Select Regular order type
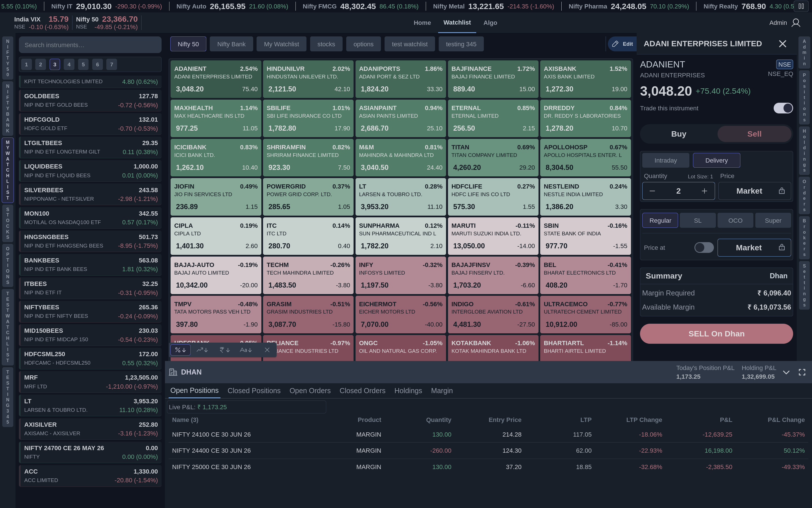The height and width of the screenshot is (508, 812). (660, 220)
